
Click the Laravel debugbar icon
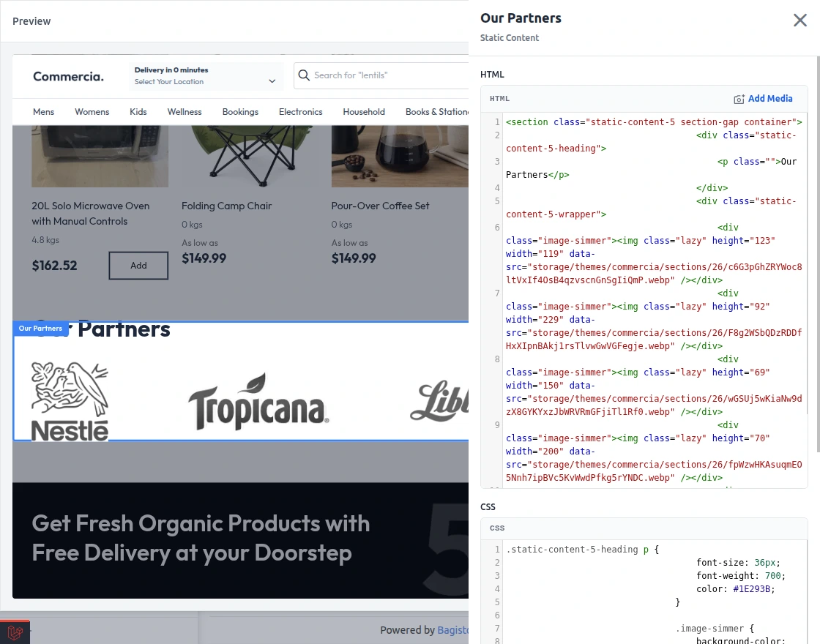(x=15, y=632)
